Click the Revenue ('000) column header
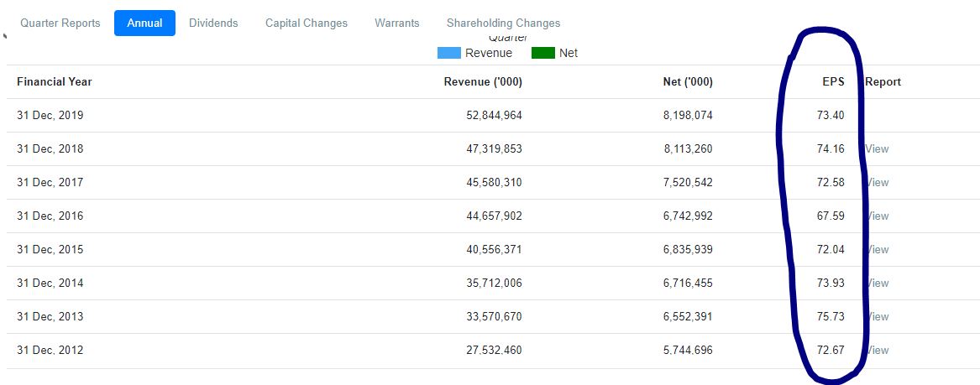The height and width of the screenshot is (385, 980). tap(483, 82)
